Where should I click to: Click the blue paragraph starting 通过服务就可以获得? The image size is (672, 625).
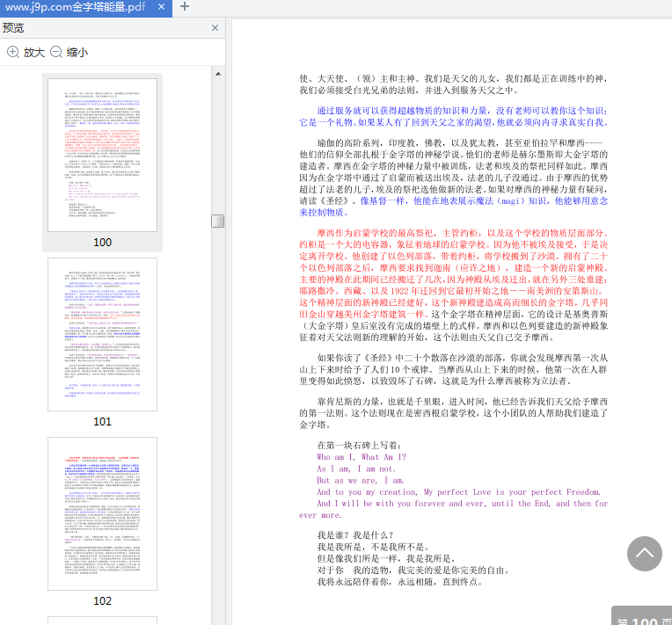pos(453,117)
